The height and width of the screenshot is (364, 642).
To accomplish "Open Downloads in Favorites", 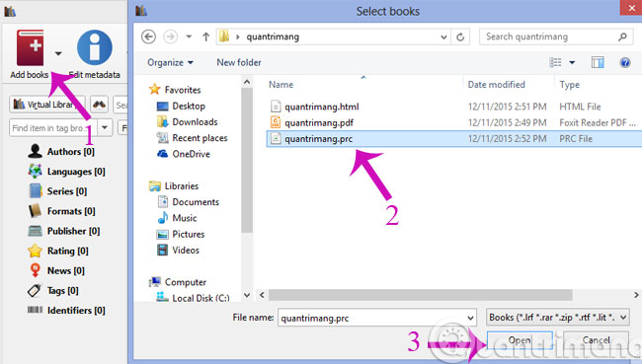I will [187, 122].
